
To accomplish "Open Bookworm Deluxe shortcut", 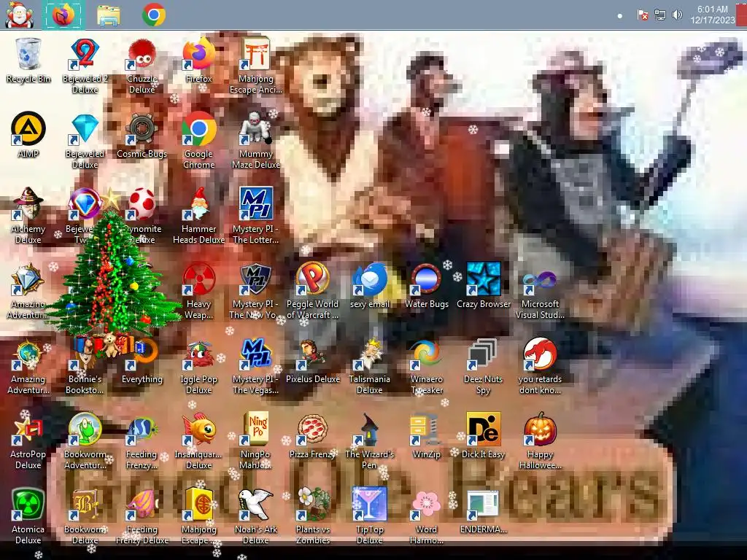I will (85, 516).
